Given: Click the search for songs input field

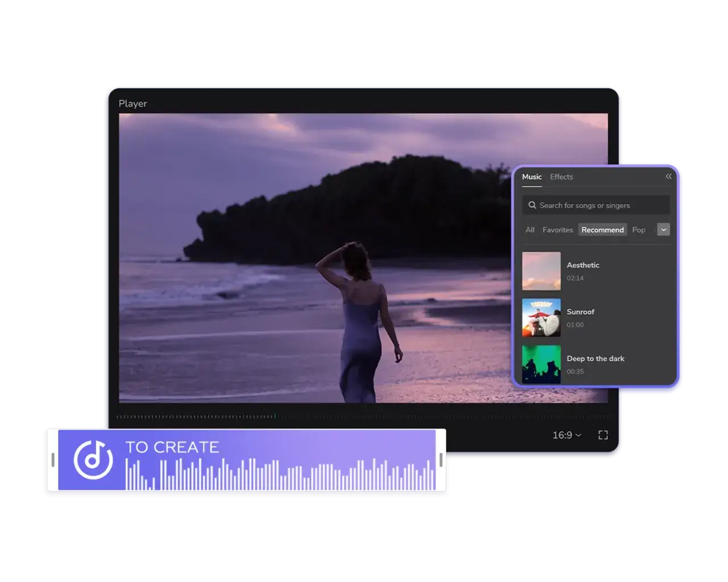Looking at the screenshot, I should pos(600,205).
